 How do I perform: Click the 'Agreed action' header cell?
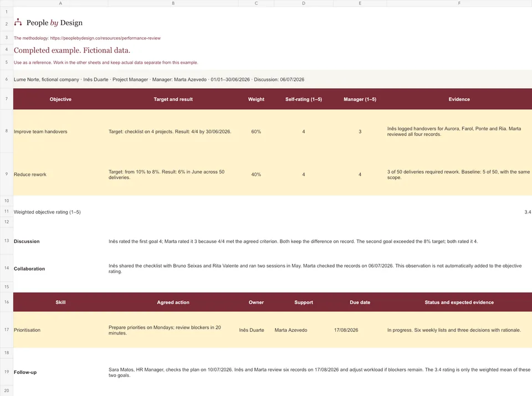tap(173, 302)
